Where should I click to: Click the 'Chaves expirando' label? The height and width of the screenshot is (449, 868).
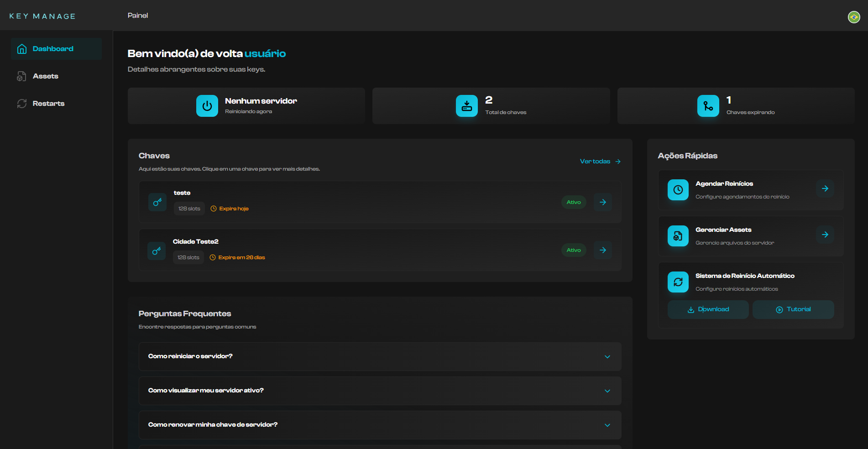(750, 112)
